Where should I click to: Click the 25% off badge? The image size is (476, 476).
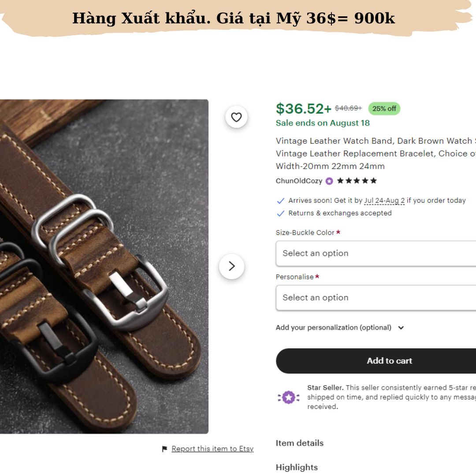[384, 109]
